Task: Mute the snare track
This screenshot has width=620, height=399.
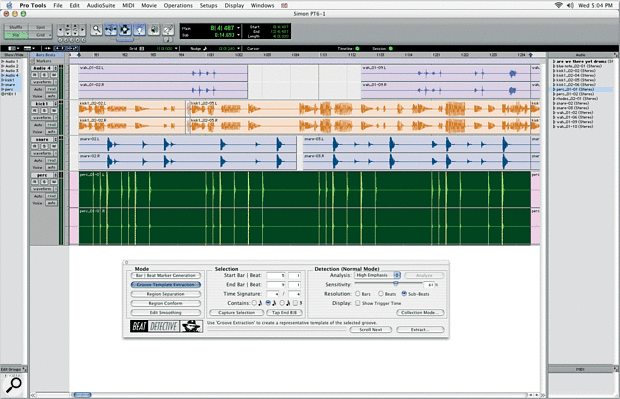Action: [53, 146]
